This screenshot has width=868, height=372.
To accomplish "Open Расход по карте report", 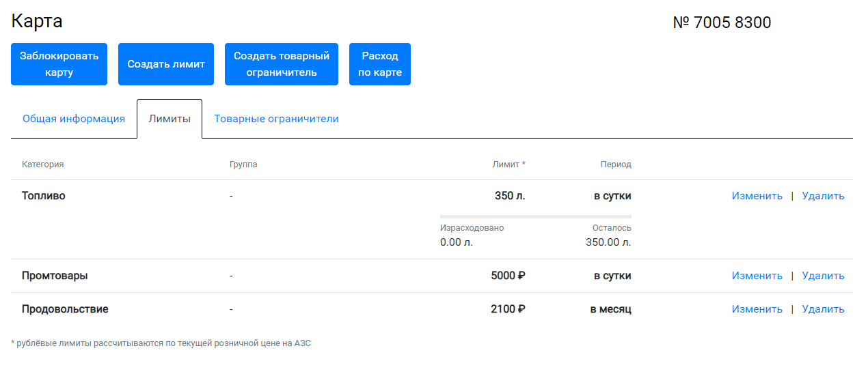I will pyautogui.click(x=380, y=64).
